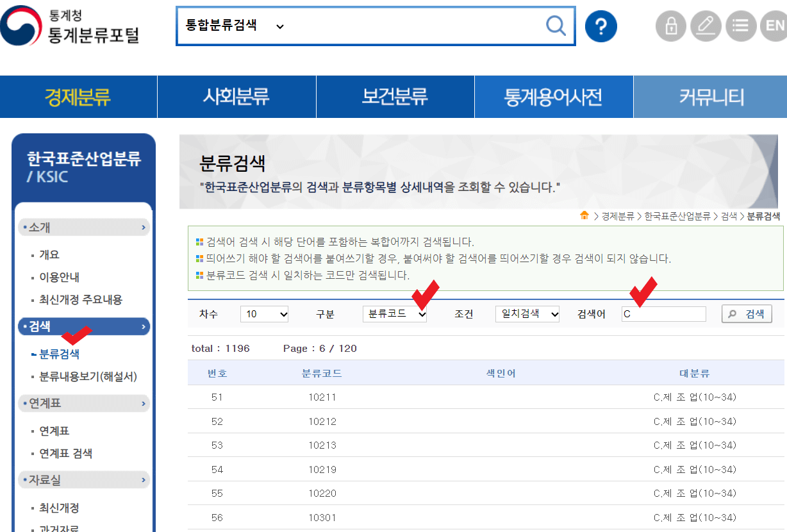
Task: Switch language with the EN icon
Action: pyautogui.click(x=774, y=26)
